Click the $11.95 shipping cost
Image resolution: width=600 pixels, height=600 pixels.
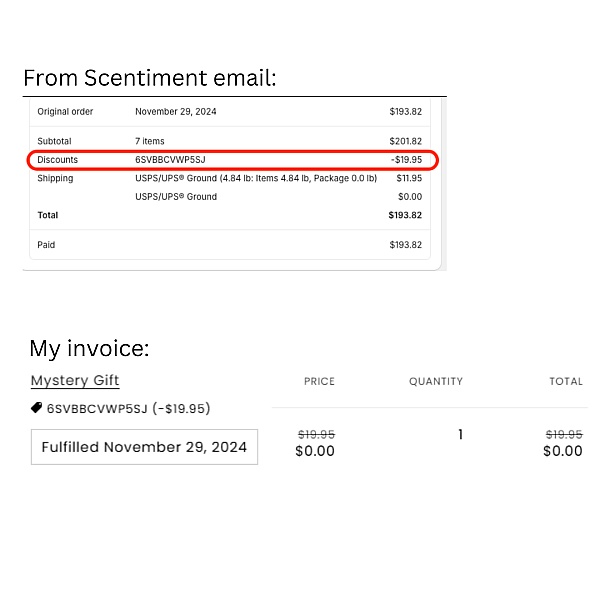pos(409,178)
